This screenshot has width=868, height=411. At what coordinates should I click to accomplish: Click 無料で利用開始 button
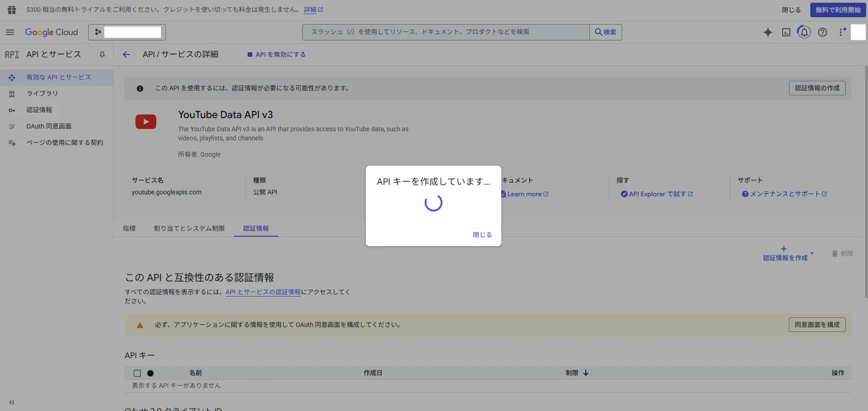click(x=838, y=10)
